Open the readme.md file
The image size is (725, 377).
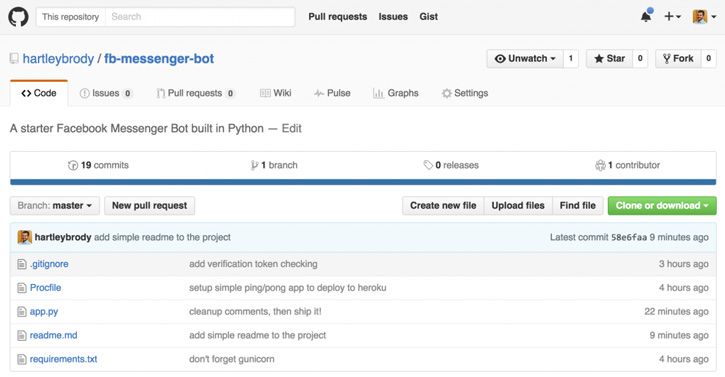(x=54, y=335)
